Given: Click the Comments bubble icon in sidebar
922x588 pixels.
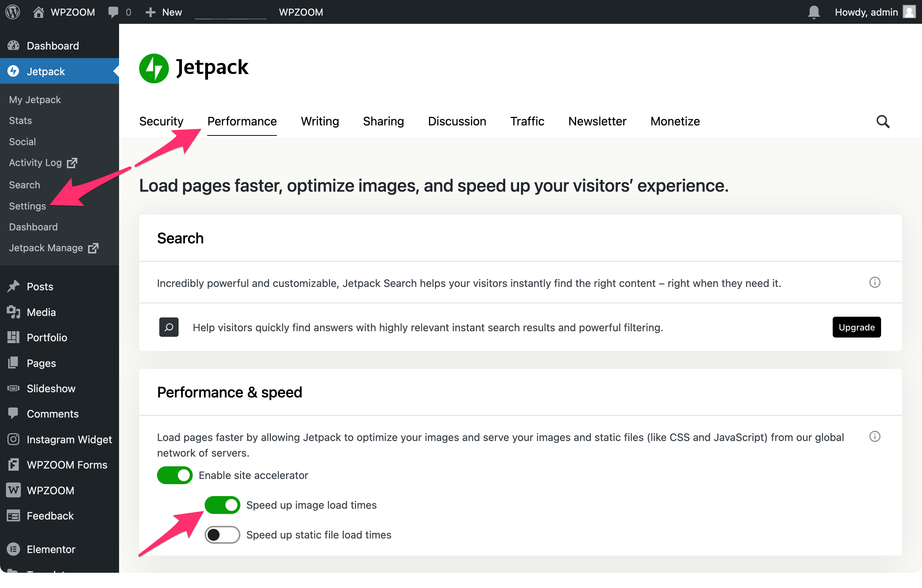Looking at the screenshot, I should (x=13, y=413).
